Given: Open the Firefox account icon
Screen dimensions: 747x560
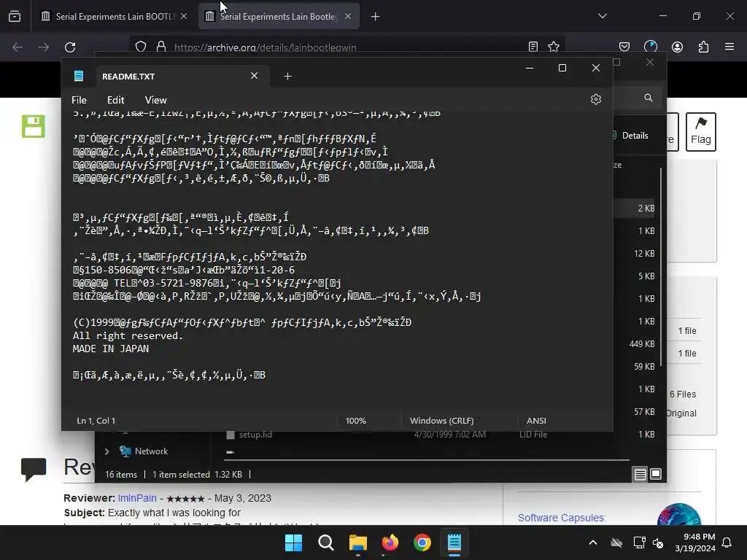Looking at the screenshot, I should point(677,47).
